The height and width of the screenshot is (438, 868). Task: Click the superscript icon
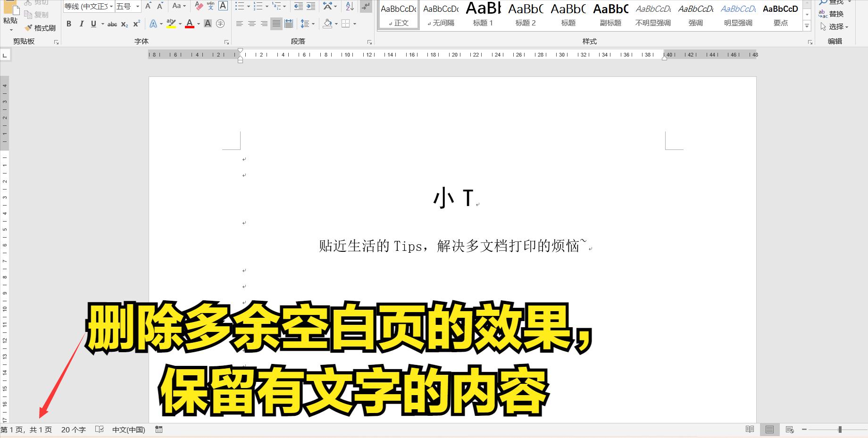[136, 24]
